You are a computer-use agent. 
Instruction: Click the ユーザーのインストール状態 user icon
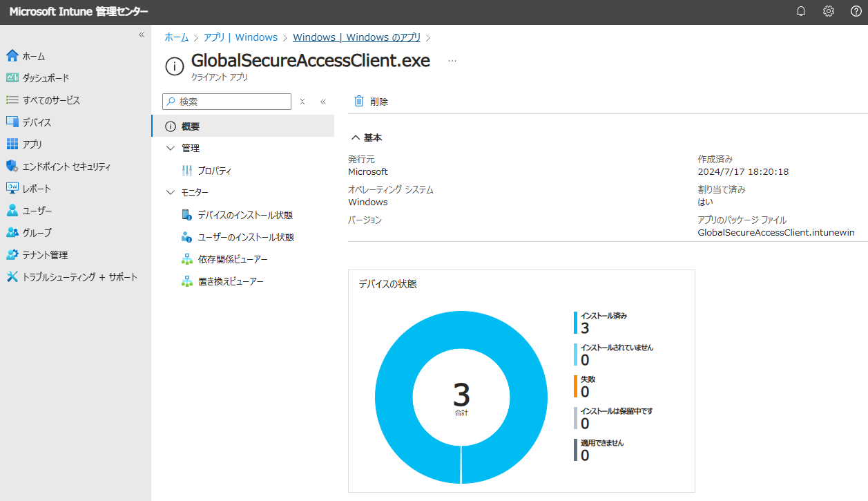(x=187, y=237)
